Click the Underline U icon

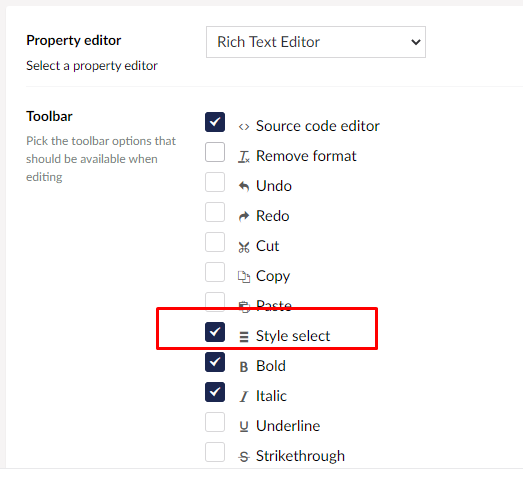[244, 427]
